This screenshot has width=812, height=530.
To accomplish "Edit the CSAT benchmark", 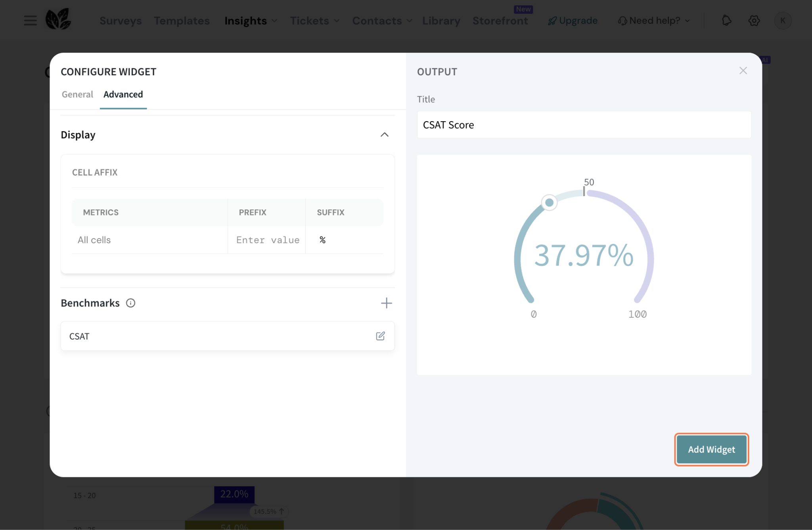I will point(380,336).
